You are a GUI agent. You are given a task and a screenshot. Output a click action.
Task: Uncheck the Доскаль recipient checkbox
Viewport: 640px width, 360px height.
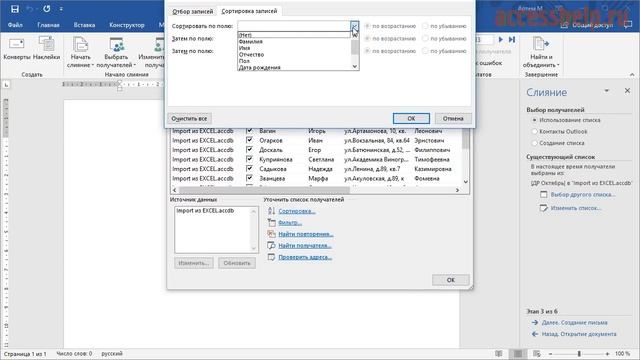tap(249, 150)
